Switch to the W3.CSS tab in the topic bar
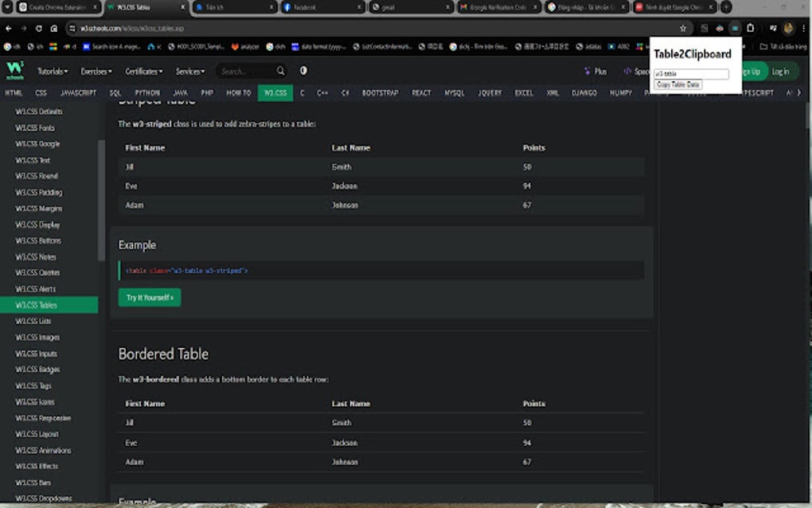 click(x=275, y=92)
